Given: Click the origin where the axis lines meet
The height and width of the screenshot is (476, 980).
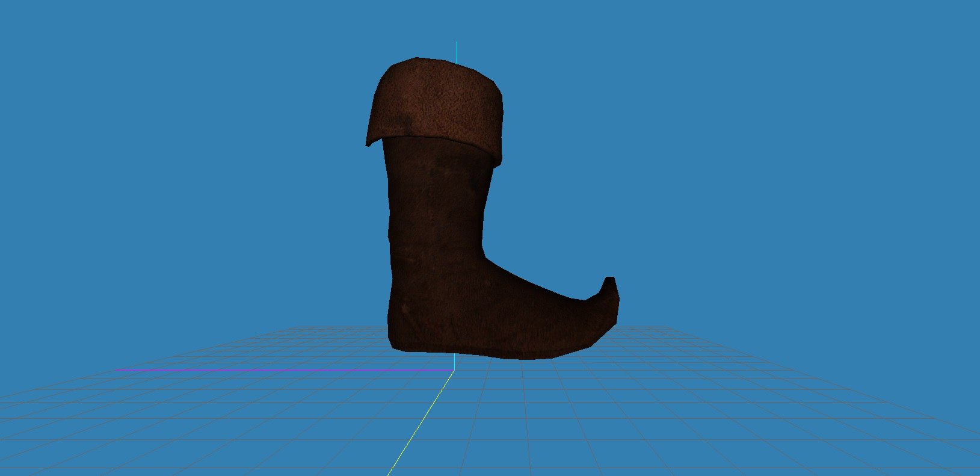Looking at the screenshot, I should [454, 369].
